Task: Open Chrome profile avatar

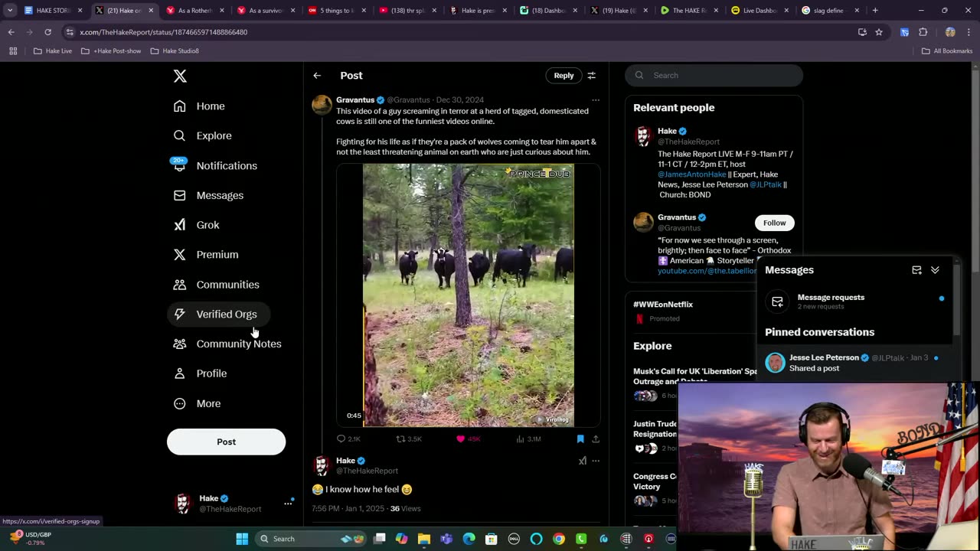Action: point(950,32)
